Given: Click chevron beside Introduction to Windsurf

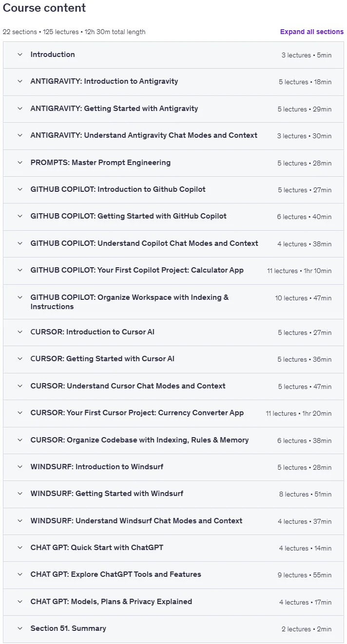Looking at the screenshot, I should (x=20, y=467).
